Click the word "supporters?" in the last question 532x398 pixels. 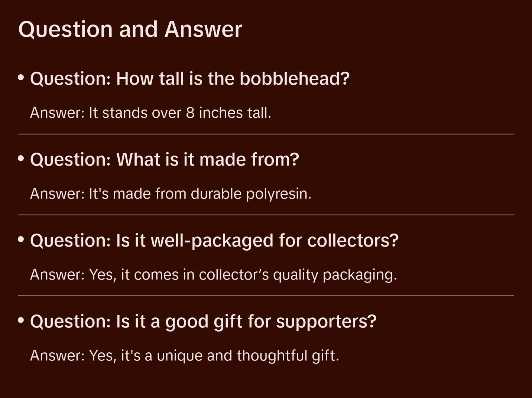point(326,322)
